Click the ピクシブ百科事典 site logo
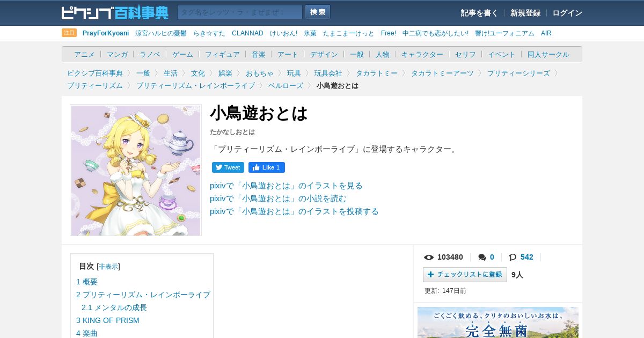Viewport: 644px width, 338px height. [x=115, y=12]
